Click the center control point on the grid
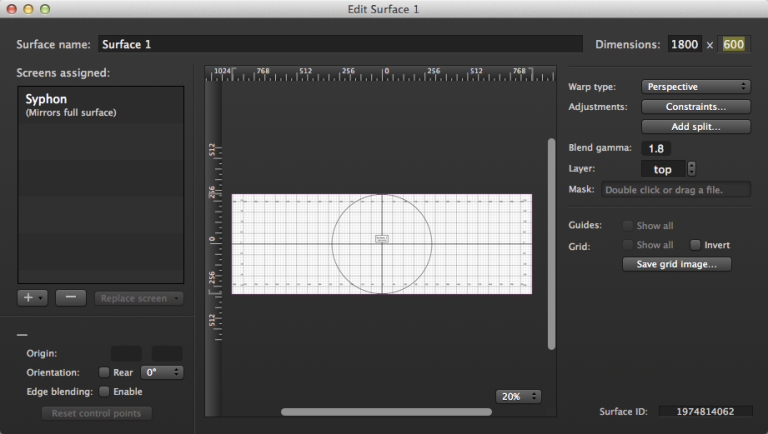The height and width of the screenshot is (434, 768). point(382,239)
